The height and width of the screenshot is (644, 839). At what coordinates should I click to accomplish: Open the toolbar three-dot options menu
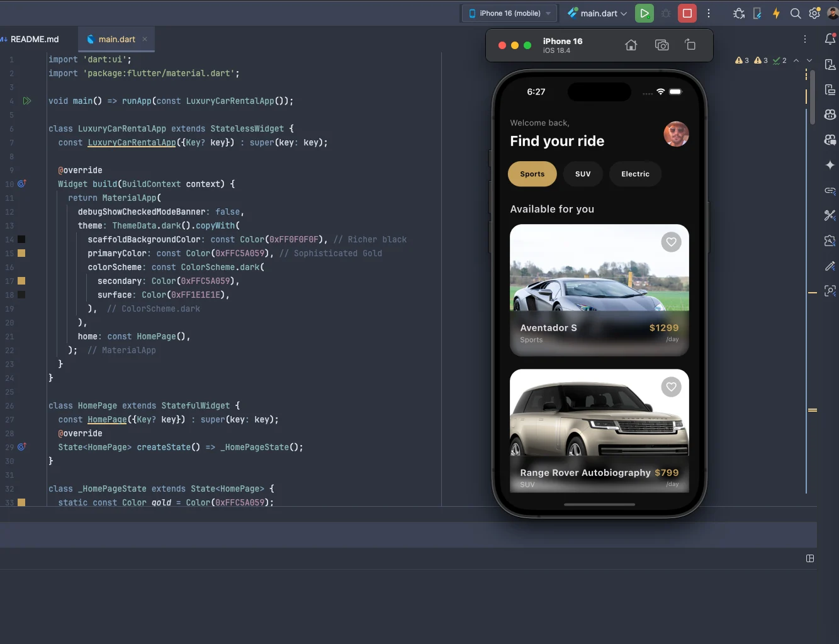point(709,13)
